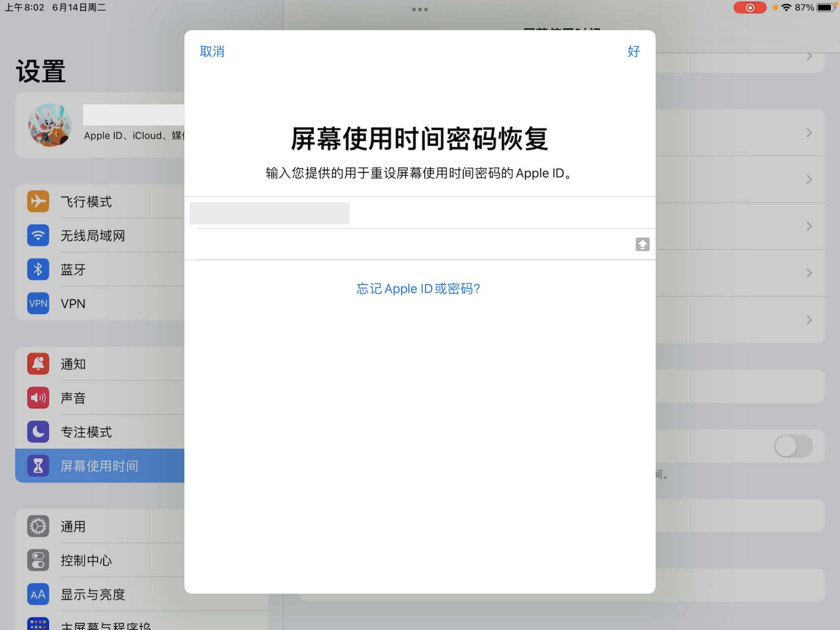Tap the Forgot Apple ID or password (忘记 Apple ID 或密码?) link

pos(418,289)
